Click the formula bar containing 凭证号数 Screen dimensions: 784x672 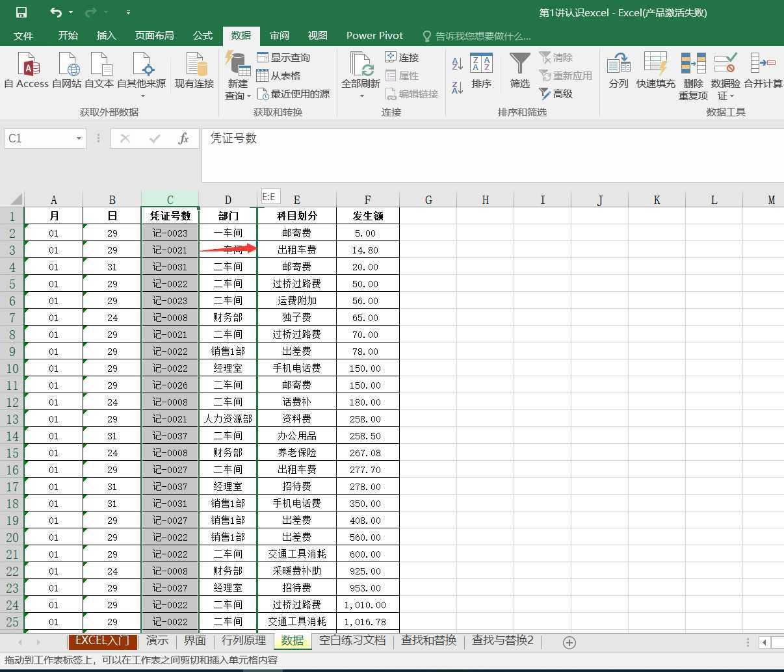[492, 155]
